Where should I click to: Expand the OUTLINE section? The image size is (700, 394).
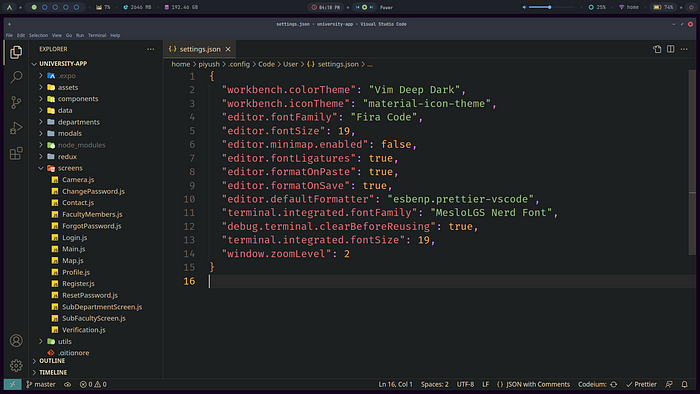click(52, 361)
